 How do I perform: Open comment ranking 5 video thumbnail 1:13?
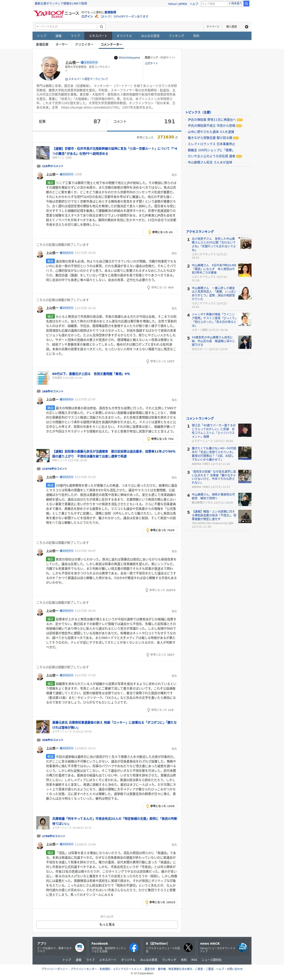245,516
